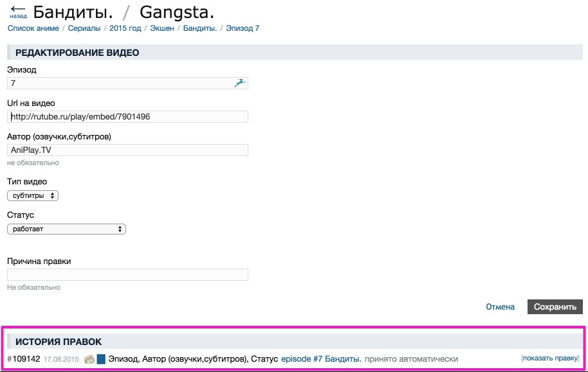The image size is (588, 372).
Task: Click the Отмена link
Action: tap(500, 307)
